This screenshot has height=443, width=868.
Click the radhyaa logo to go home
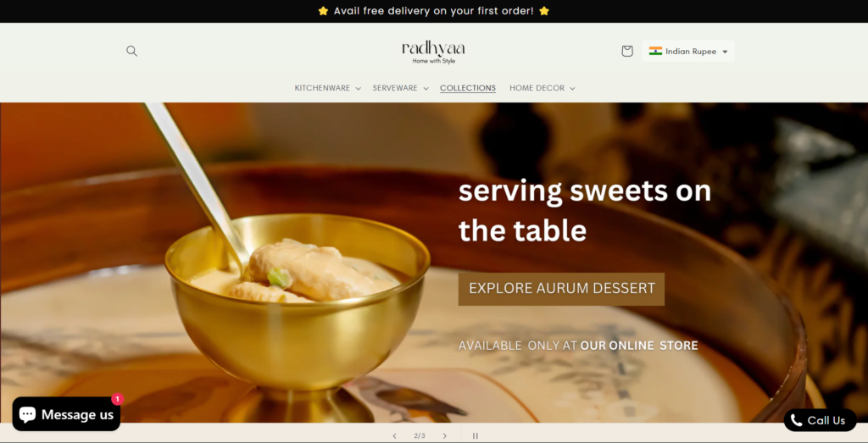[x=433, y=52]
